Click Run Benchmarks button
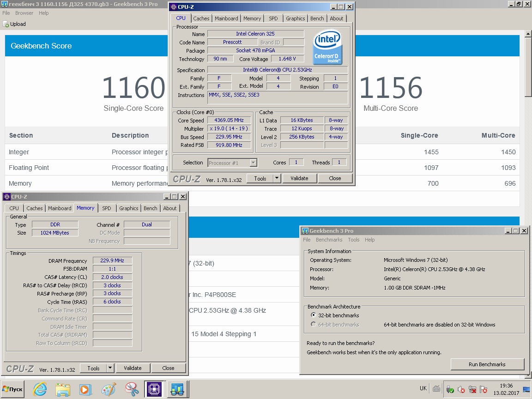 pos(487,364)
